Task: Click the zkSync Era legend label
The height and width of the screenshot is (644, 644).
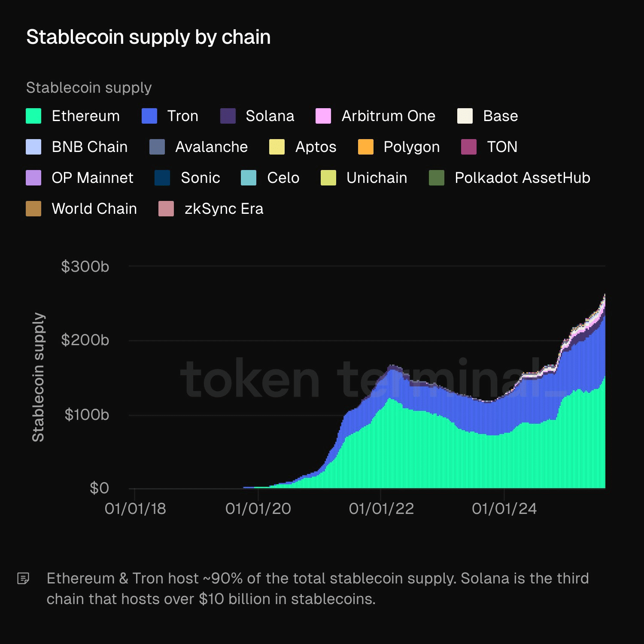Action: (224, 209)
